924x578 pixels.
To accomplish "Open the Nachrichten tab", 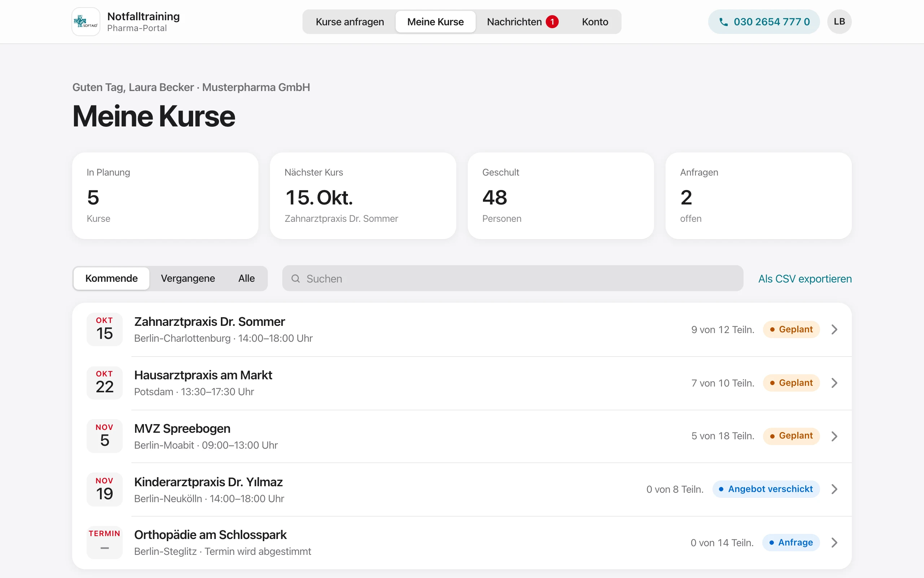I will point(522,22).
